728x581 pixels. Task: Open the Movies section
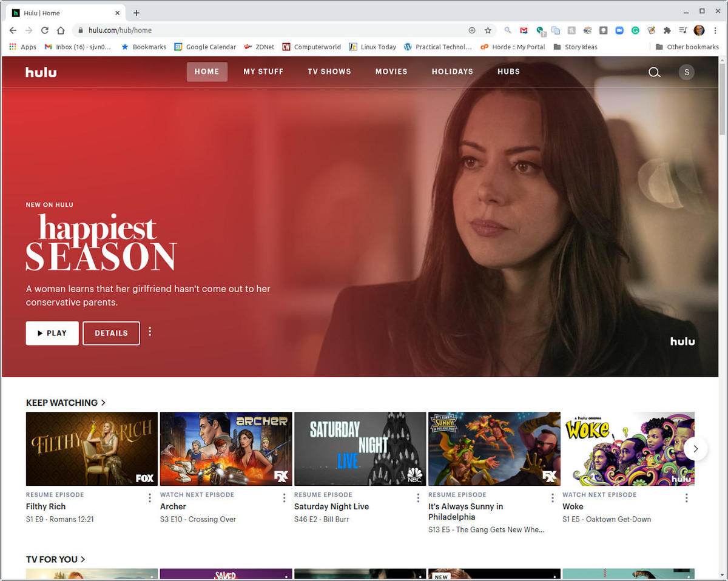coord(391,72)
